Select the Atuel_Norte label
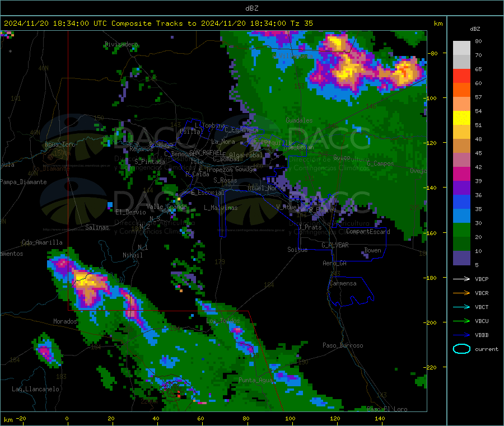The width and height of the screenshot is (504, 426). [x=265, y=188]
